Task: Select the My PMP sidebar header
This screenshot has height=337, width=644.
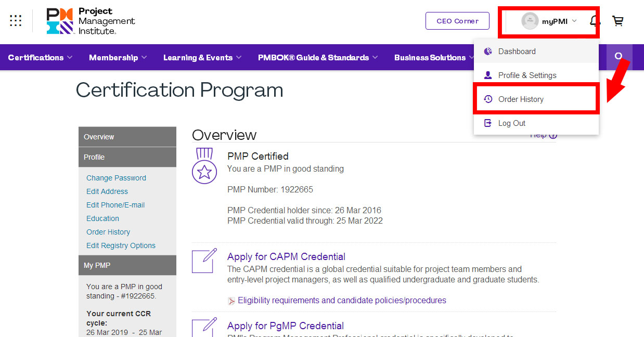Action: point(127,265)
